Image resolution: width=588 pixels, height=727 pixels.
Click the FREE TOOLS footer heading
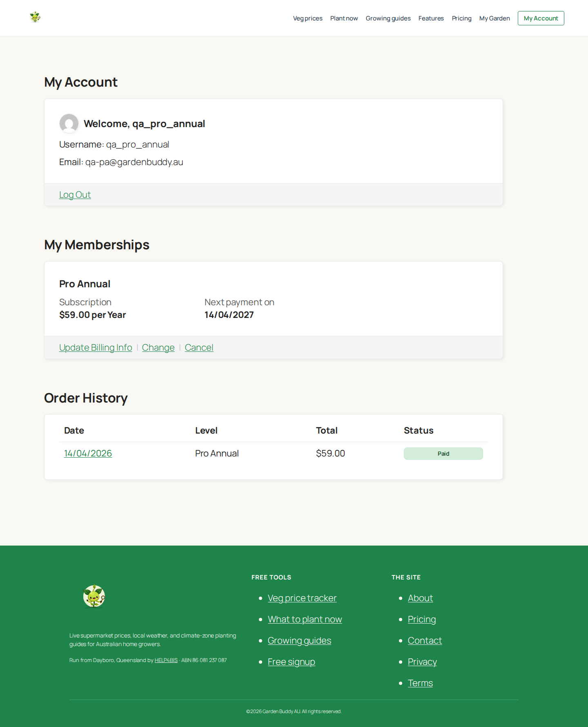(271, 577)
